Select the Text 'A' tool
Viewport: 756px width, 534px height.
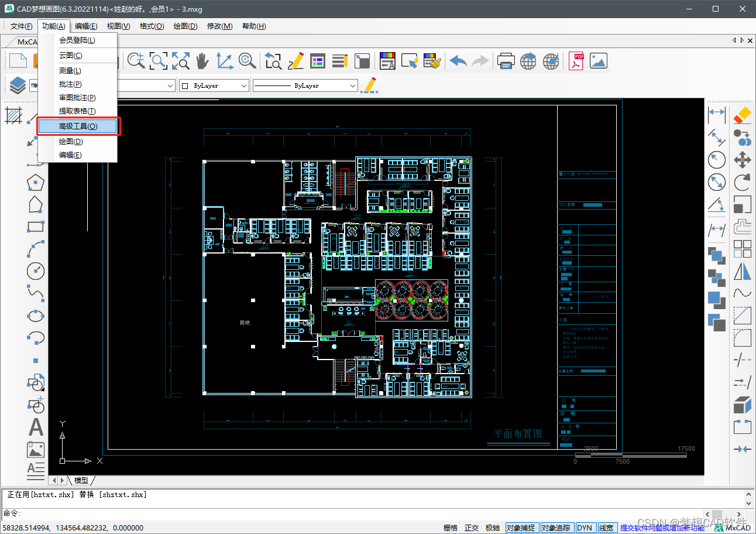coord(36,427)
